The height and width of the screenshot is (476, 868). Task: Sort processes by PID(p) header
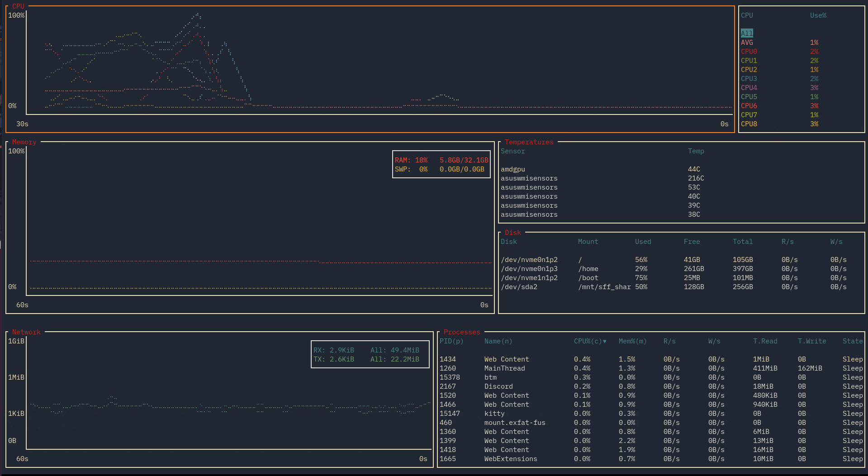pyautogui.click(x=451, y=341)
